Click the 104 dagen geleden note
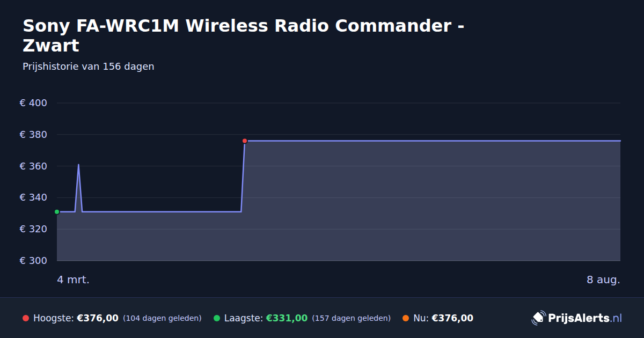Image resolution: width=644 pixels, height=338 pixels. (162, 318)
